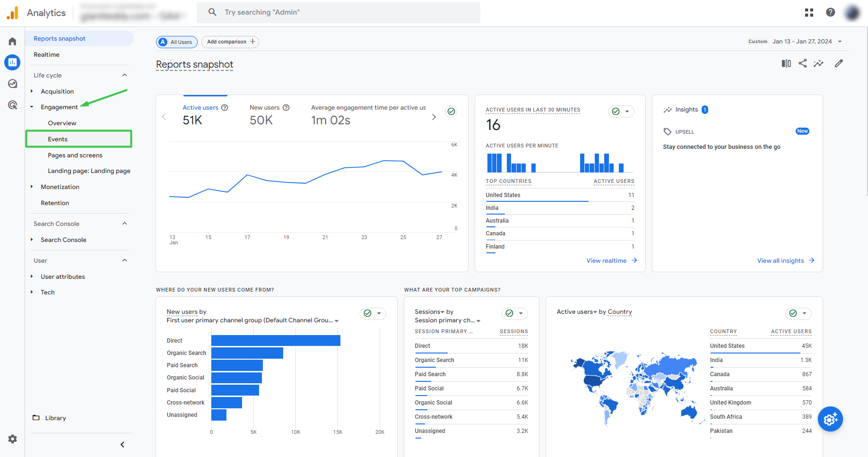Screen dimensions: 868x457
Task: Collapse the User section chevron
Action: 125,260
